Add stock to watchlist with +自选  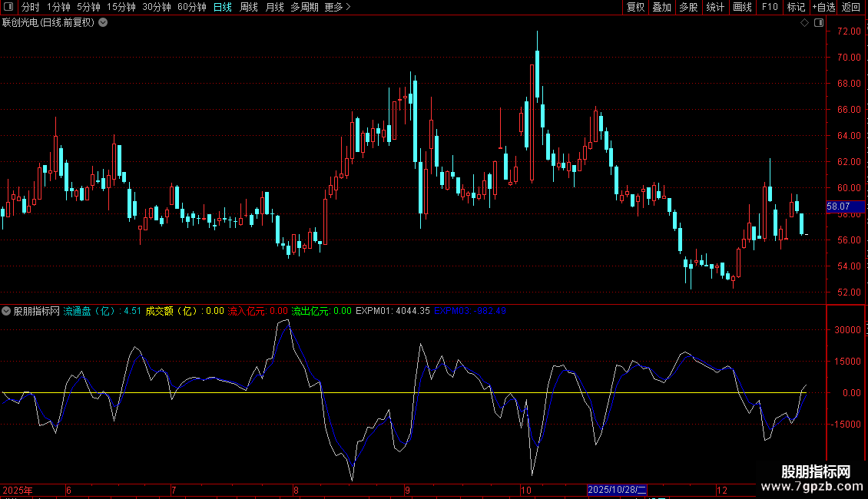823,7
